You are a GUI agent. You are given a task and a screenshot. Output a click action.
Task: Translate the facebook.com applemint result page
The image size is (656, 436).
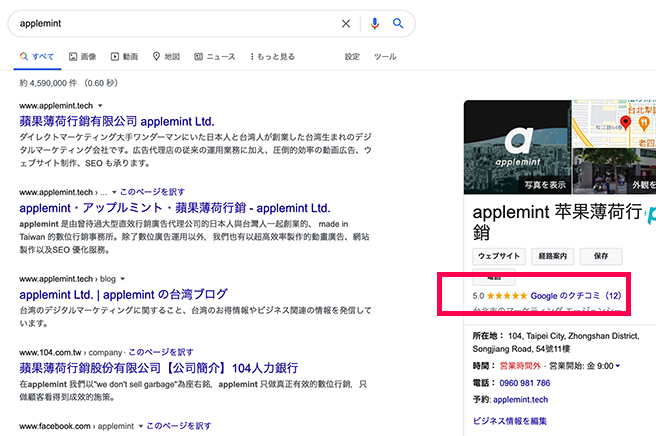179,426
